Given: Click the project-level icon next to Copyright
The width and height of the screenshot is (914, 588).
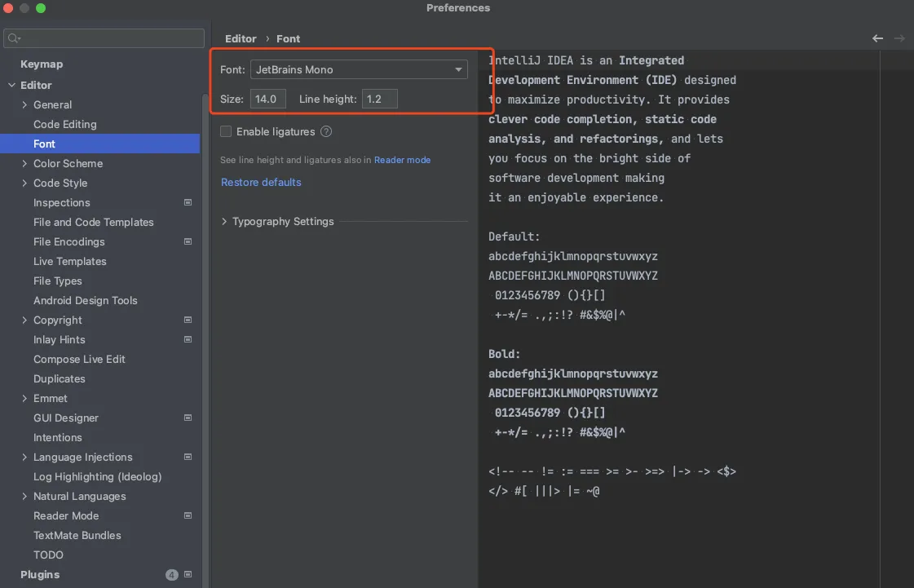Looking at the screenshot, I should pyautogui.click(x=188, y=320).
